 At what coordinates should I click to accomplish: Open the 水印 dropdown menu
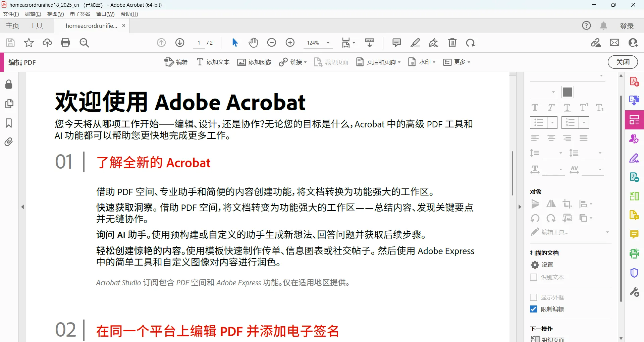422,62
